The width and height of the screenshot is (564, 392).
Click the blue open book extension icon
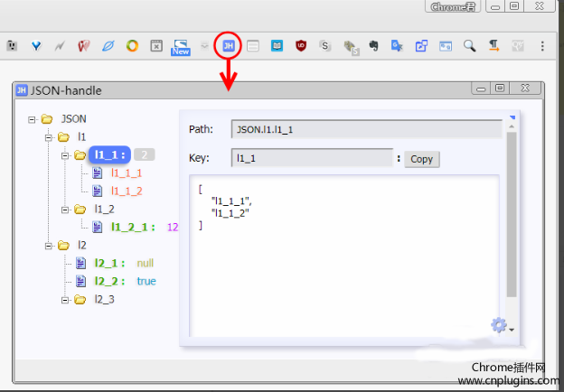[x=277, y=46]
